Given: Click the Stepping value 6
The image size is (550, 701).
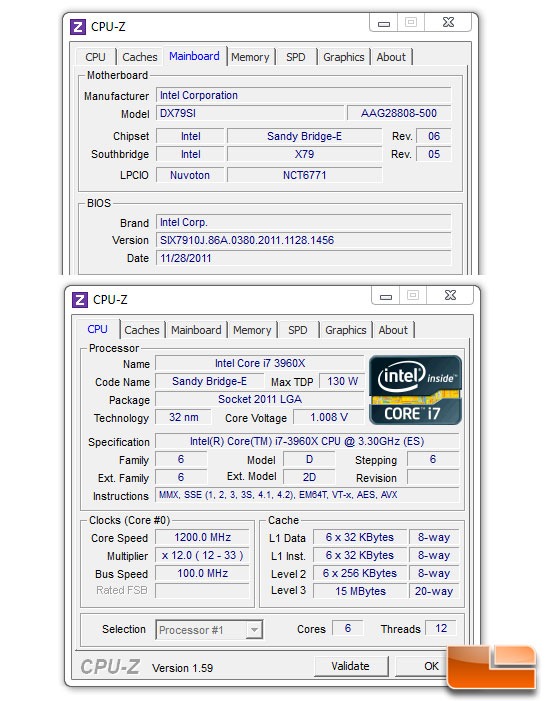Looking at the screenshot, I should pyautogui.click(x=433, y=459).
